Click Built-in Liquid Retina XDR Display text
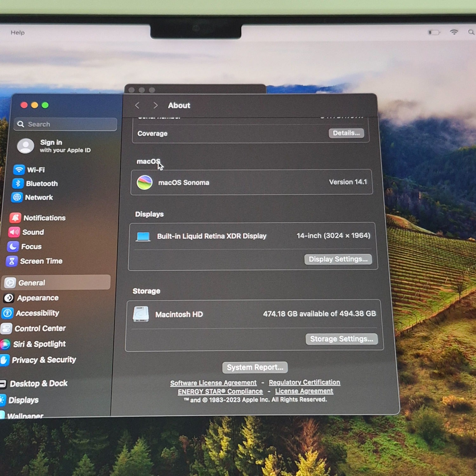Image resolution: width=476 pixels, height=476 pixels. [x=212, y=236]
